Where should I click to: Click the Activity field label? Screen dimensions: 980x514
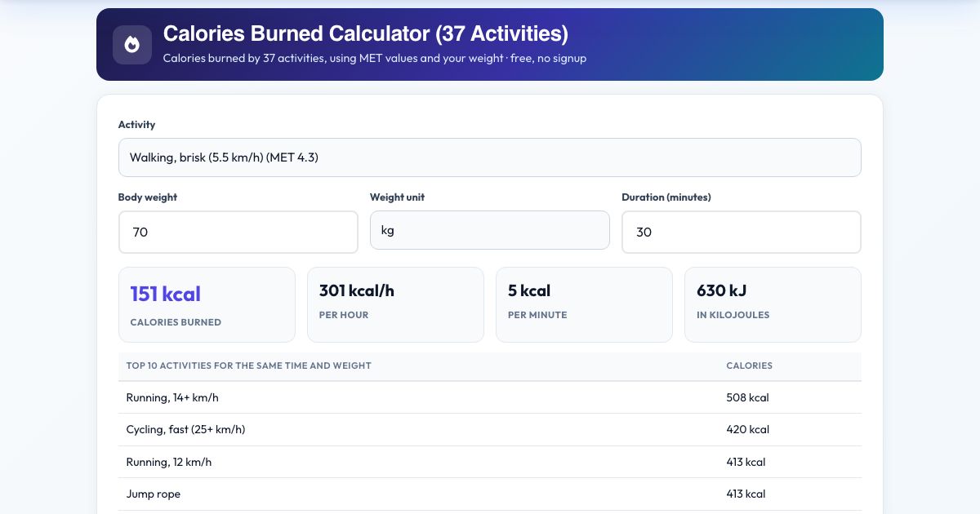pos(136,125)
